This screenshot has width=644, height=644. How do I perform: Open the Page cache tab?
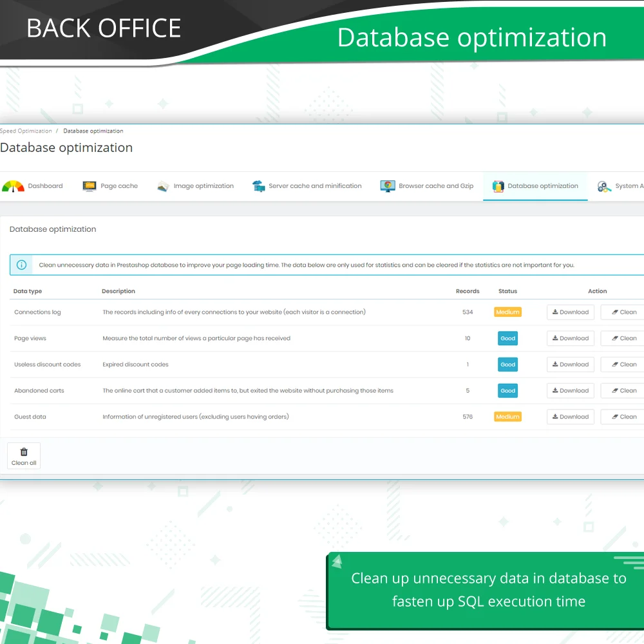(x=118, y=186)
